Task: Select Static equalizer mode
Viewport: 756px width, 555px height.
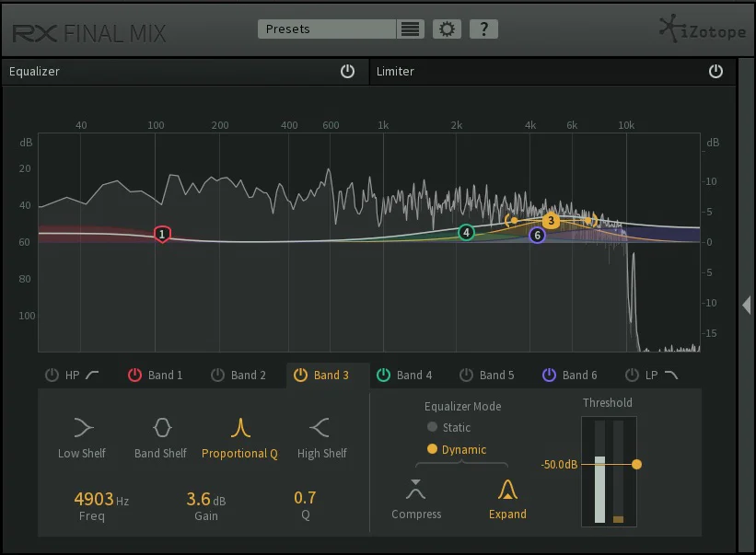Action: (x=448, y=427)
